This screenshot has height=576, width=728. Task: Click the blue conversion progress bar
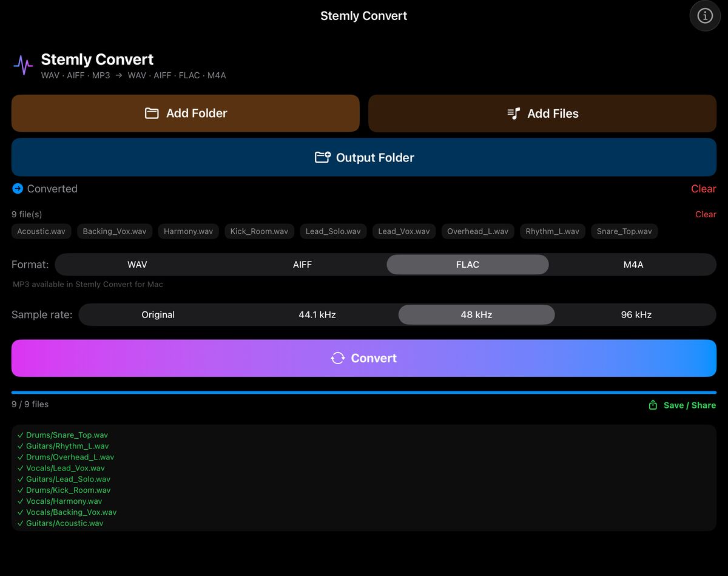pyautogui.click(x=364, y=393)
